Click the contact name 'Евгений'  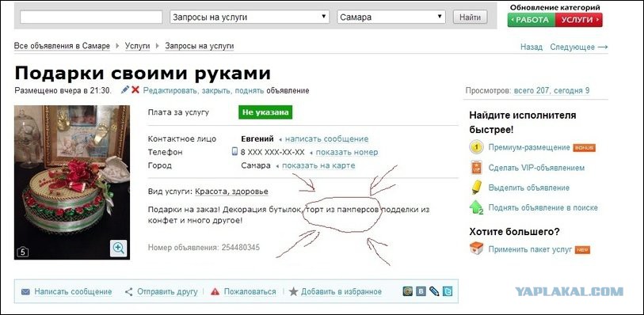(x=257, y=139)
